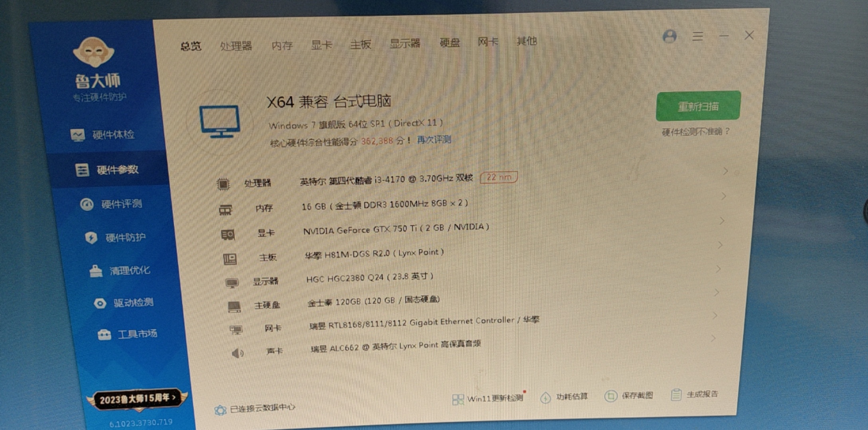Click the 再次评测 link

click(434, 140)
